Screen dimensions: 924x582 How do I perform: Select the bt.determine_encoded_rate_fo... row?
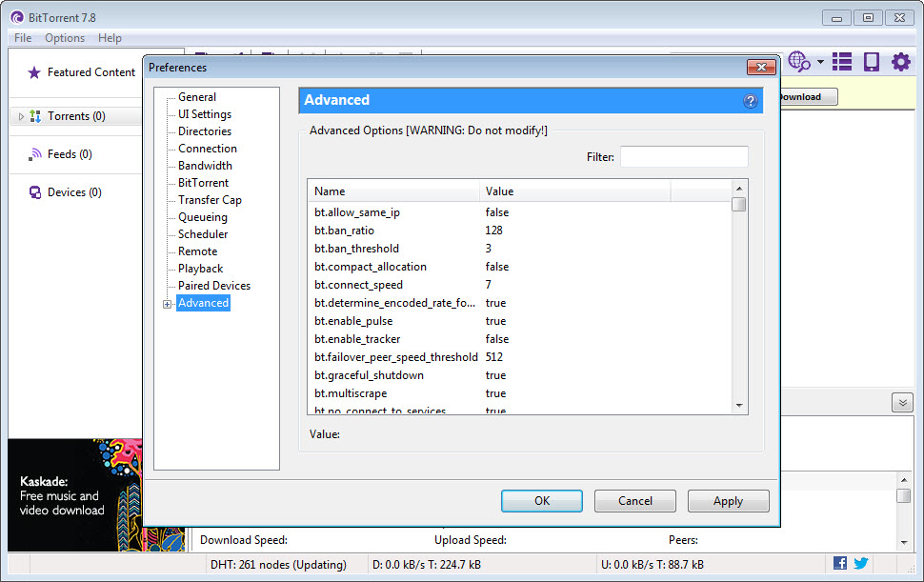519,303
